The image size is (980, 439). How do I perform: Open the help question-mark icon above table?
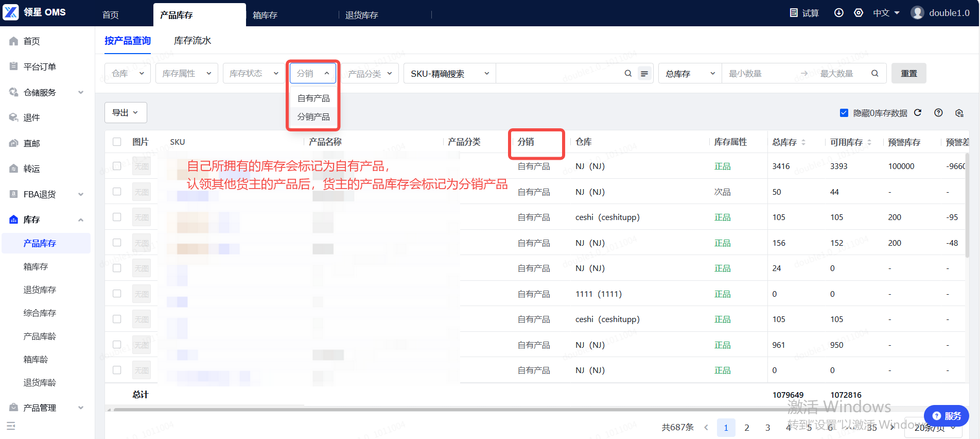pyautogui.click(x=938, y=113)
